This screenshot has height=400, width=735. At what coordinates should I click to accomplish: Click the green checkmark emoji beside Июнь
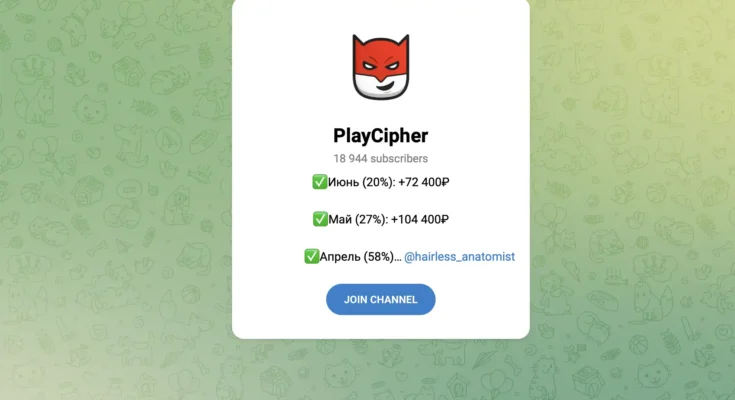320,182
